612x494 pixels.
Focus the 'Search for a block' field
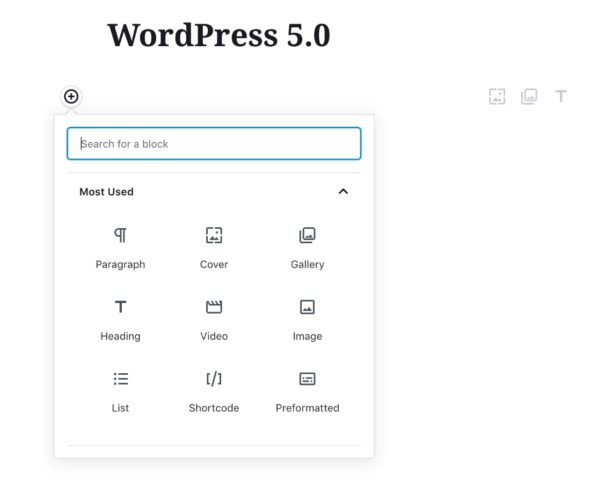tap(214, 144)
